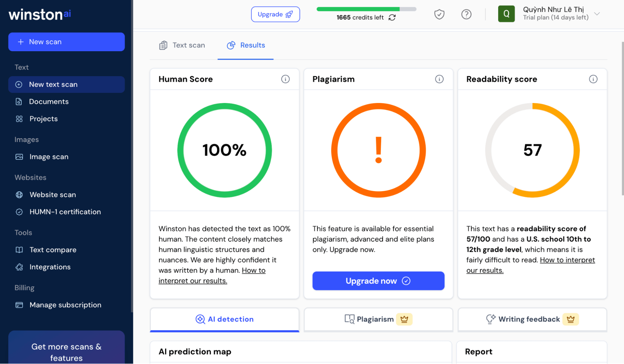Click the '1665 credits left' text
The width and height of the screenshot is (624, 364).
tap(360, 17)
